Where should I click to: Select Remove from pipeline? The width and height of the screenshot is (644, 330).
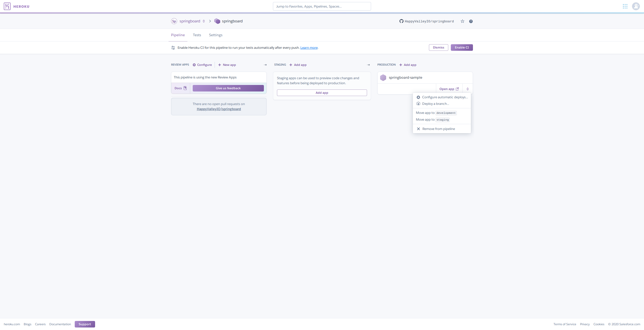coord(442,129)
